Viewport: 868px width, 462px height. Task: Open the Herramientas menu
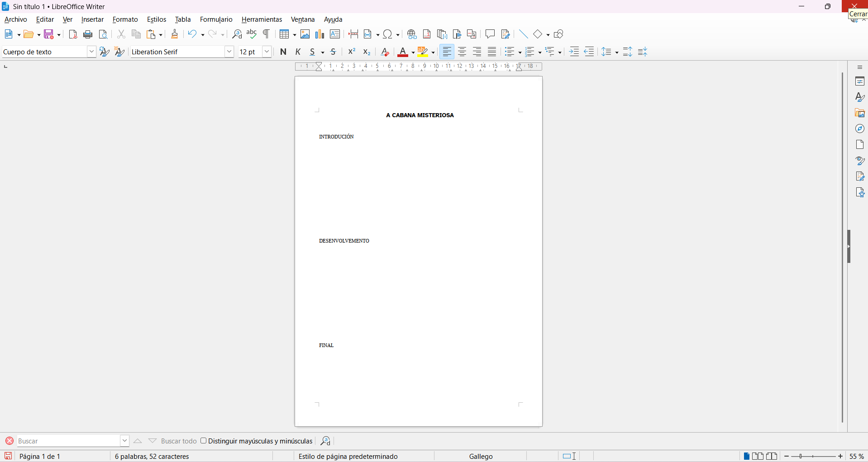click(262, 19)
